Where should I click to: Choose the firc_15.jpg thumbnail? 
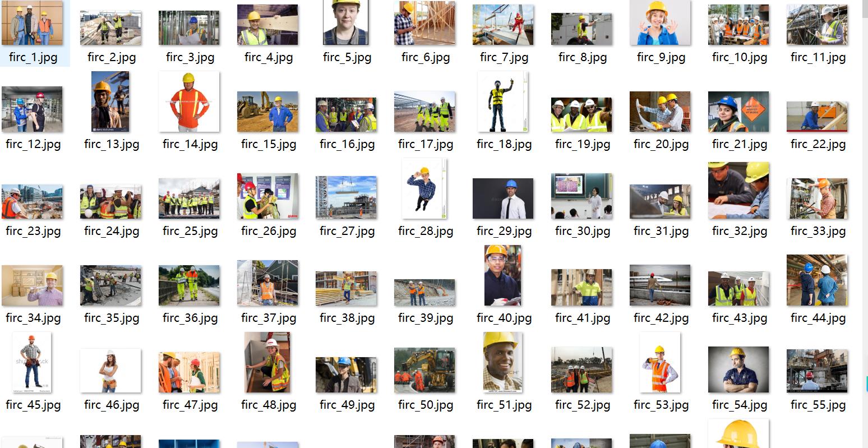click(267, 112)
